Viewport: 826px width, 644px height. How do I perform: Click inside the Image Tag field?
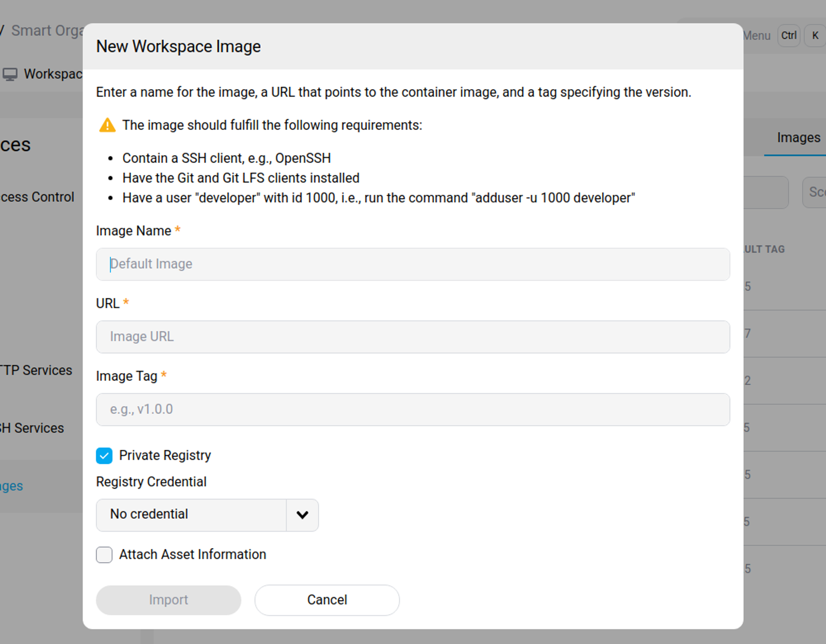(x=412, y=409)
